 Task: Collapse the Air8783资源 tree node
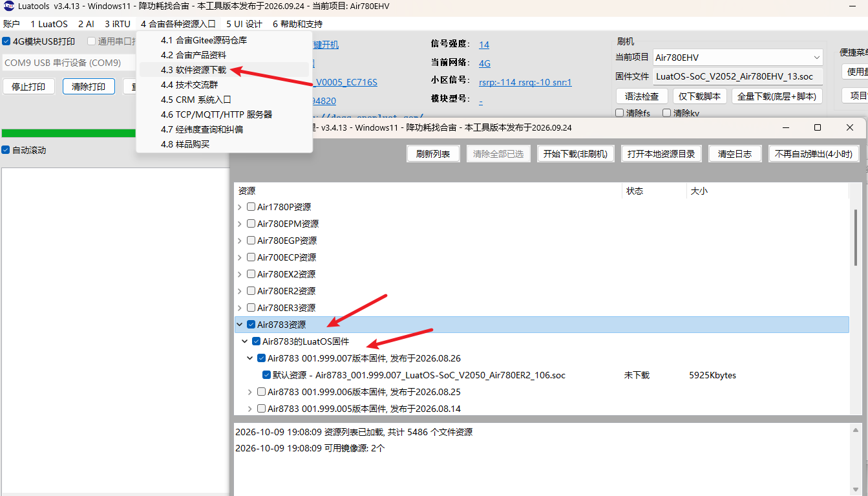tap(240, 325)
